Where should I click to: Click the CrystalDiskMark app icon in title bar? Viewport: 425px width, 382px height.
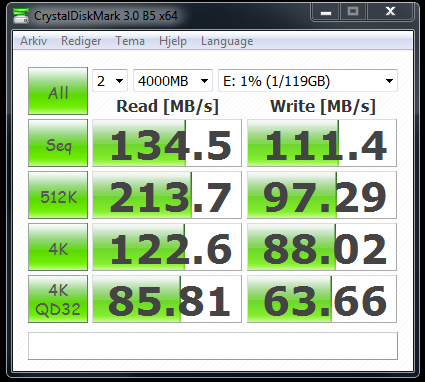tap(21, 16)
